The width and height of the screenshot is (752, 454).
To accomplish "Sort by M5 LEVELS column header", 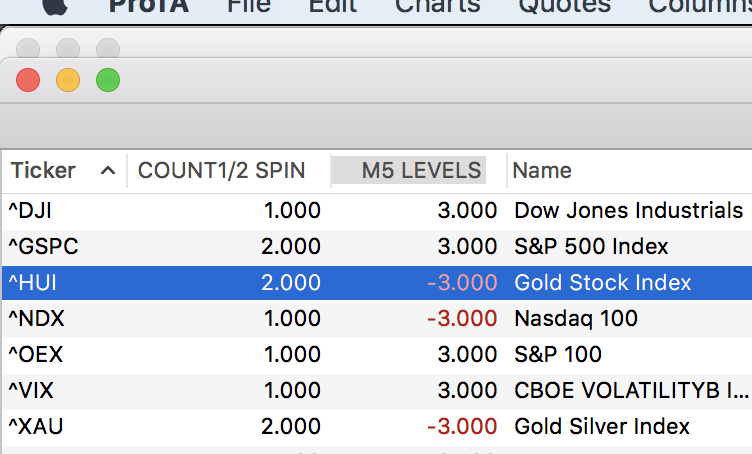I will 421,171.
